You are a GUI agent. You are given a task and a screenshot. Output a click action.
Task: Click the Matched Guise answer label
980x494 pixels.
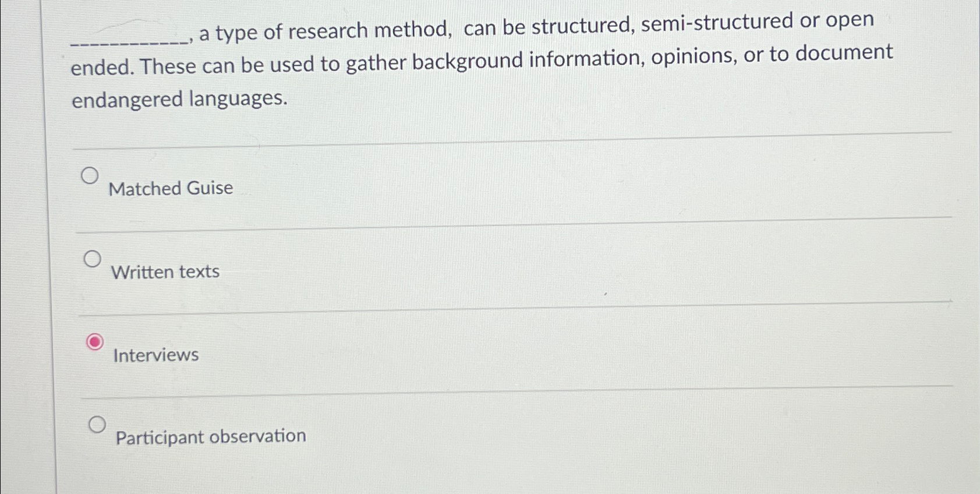tap(171, 188)
